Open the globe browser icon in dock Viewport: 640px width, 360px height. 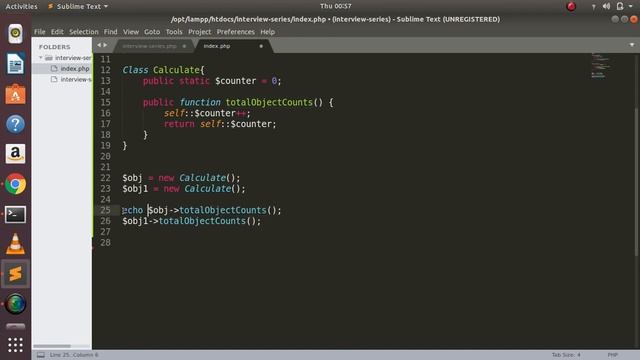[x=16, y=304]
